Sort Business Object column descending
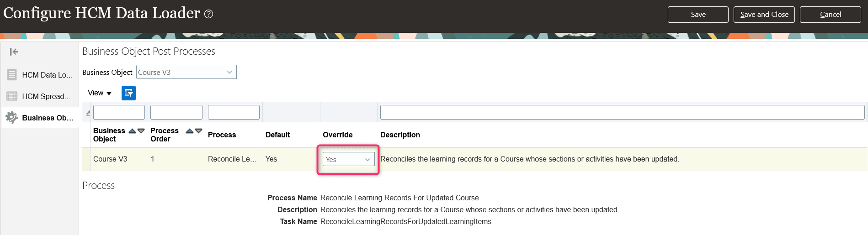Viewport: 868px width, 235px height. 141,131
